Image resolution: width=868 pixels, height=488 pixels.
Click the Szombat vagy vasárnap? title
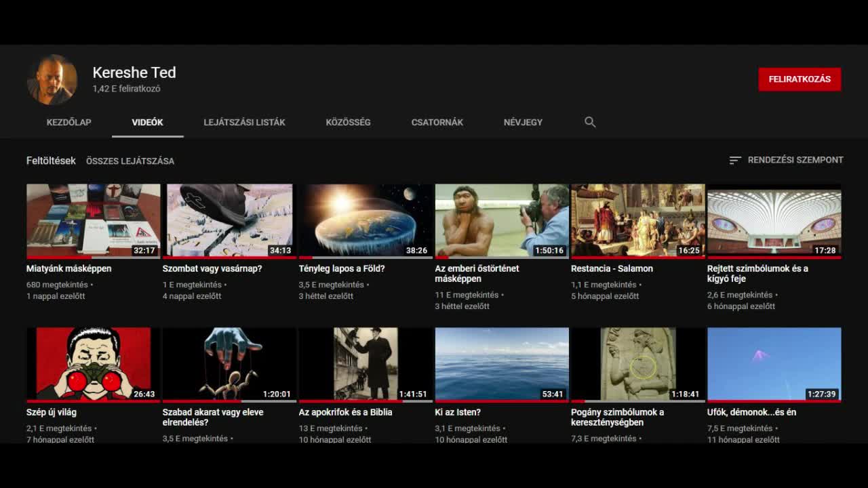(x=212, y=269)
